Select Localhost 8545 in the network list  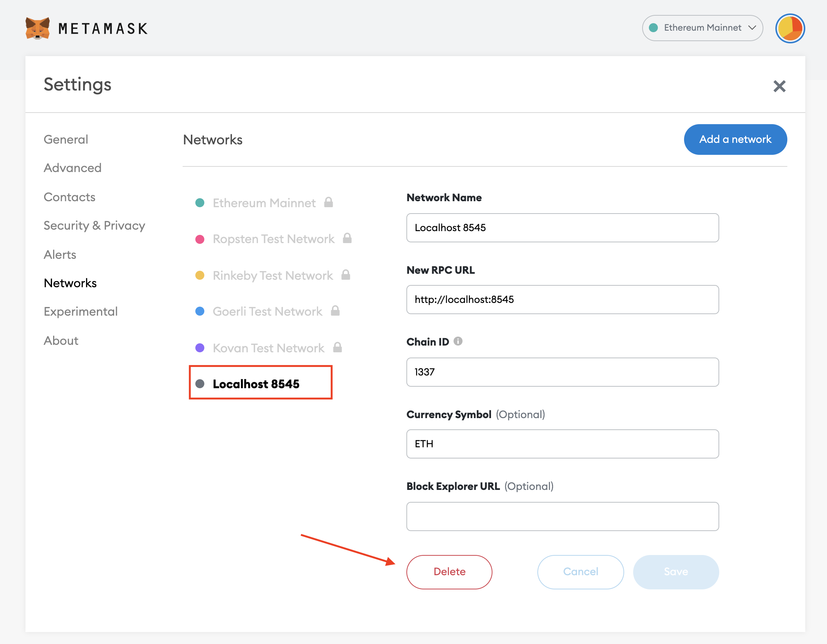[x=256, y=384]
